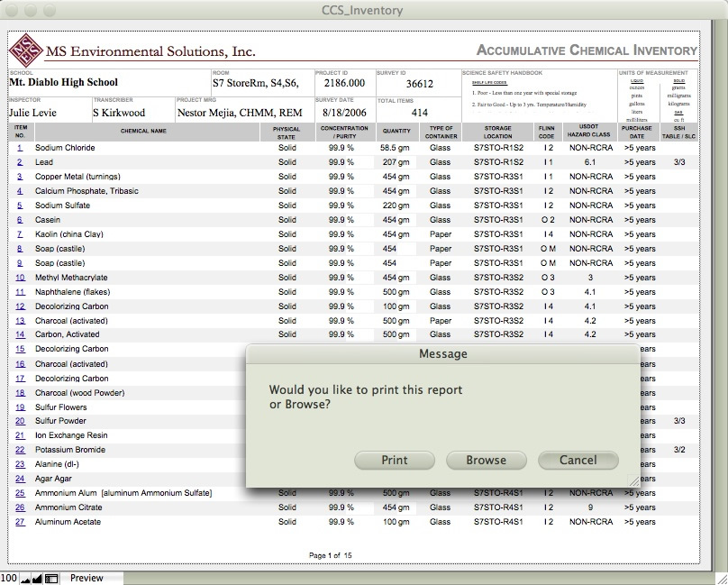
Task: Click item link 5 for Sodium Sulfate
Action: tap(20, 206)
